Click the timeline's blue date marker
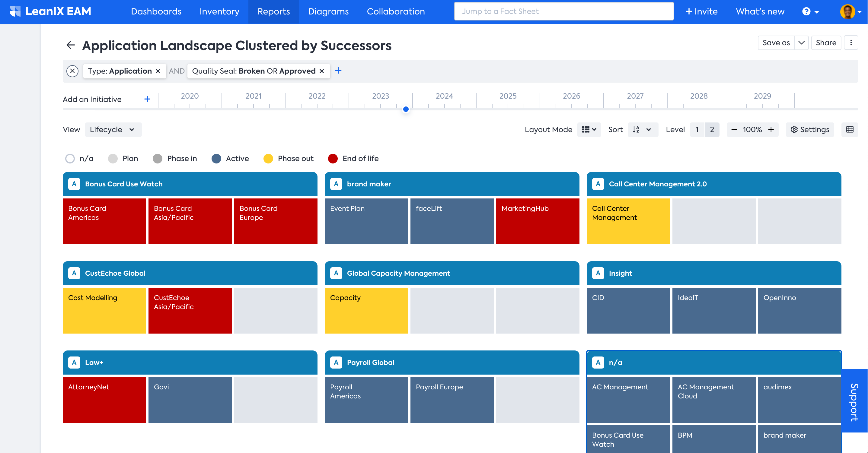This screenshot has width=868, height=453. coord(406,109)
